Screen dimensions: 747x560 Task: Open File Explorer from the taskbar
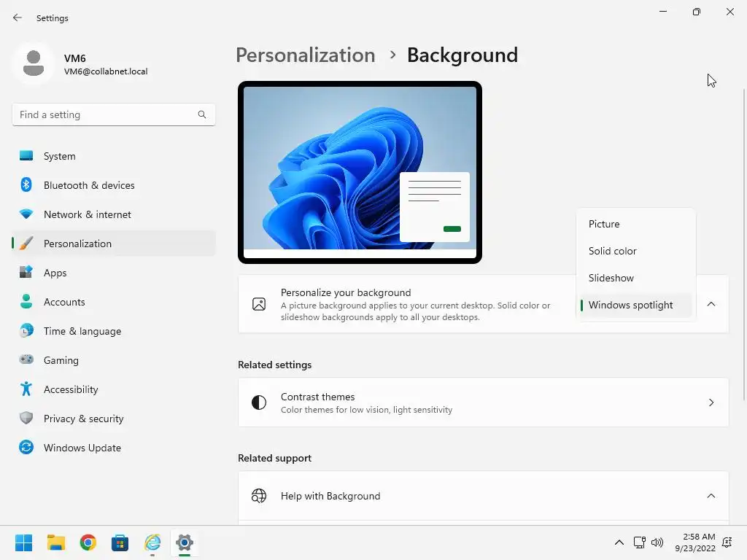point(55,542)
